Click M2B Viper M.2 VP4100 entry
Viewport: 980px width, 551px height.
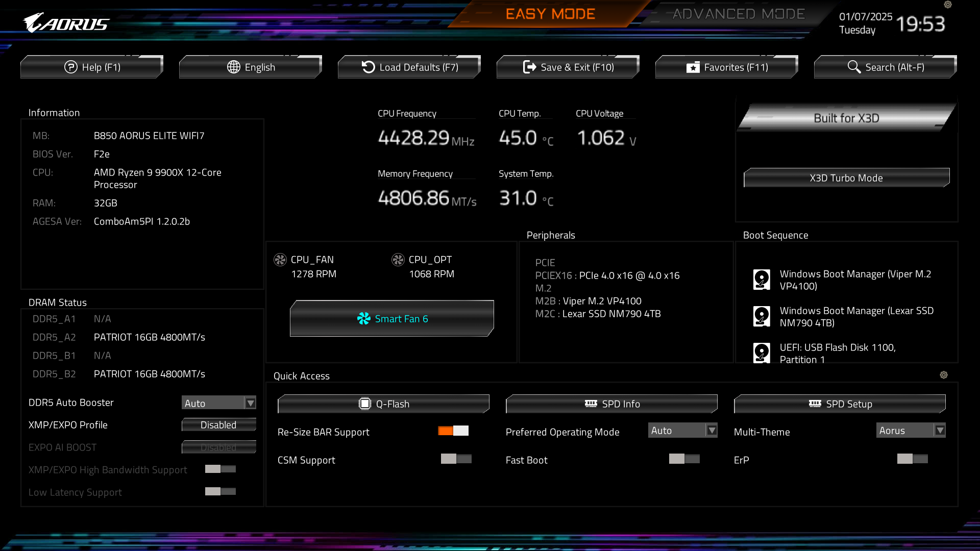[x=589, y=301]
